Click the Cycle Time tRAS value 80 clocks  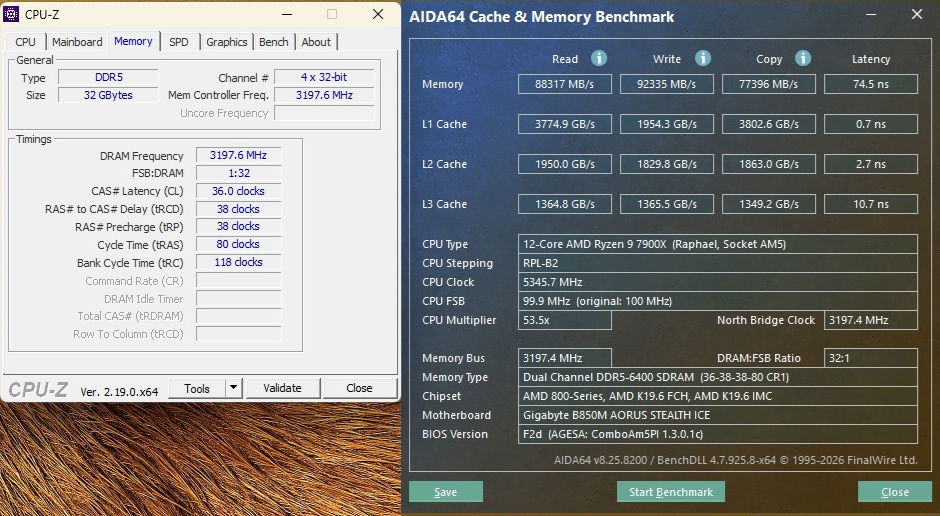(x=239, y=245)
